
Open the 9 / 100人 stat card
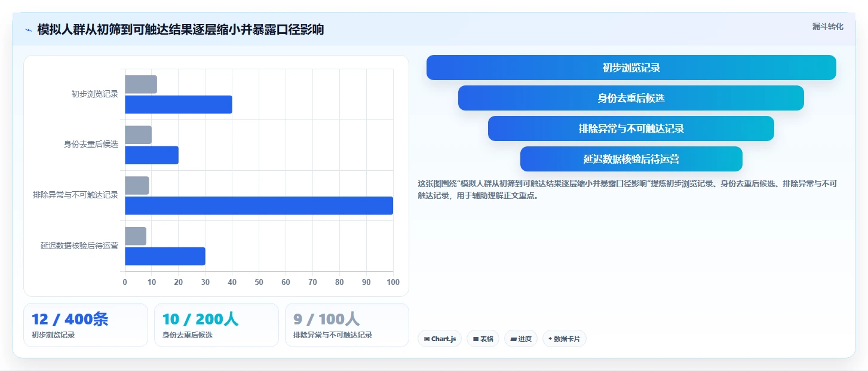click(x=347, y=325)
